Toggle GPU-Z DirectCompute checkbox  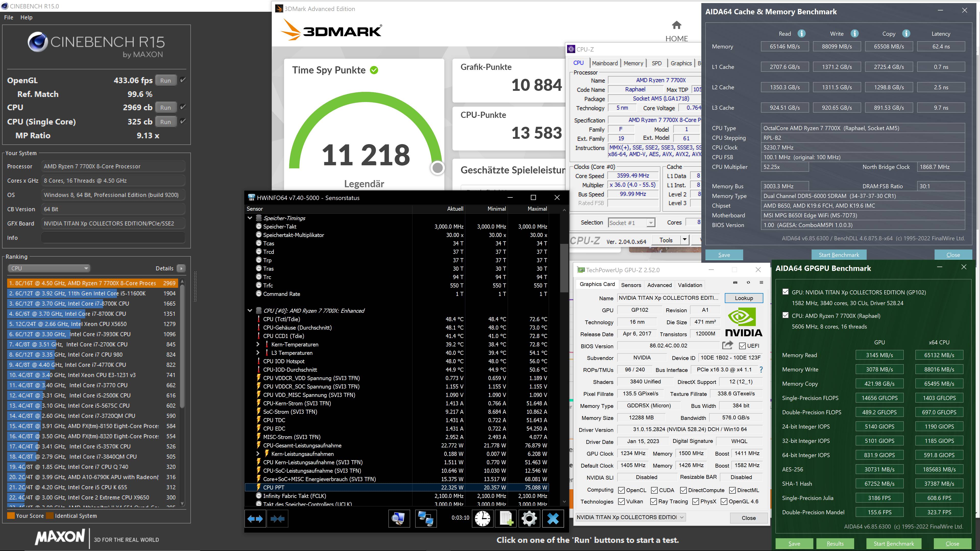click(x=683, y=490)
